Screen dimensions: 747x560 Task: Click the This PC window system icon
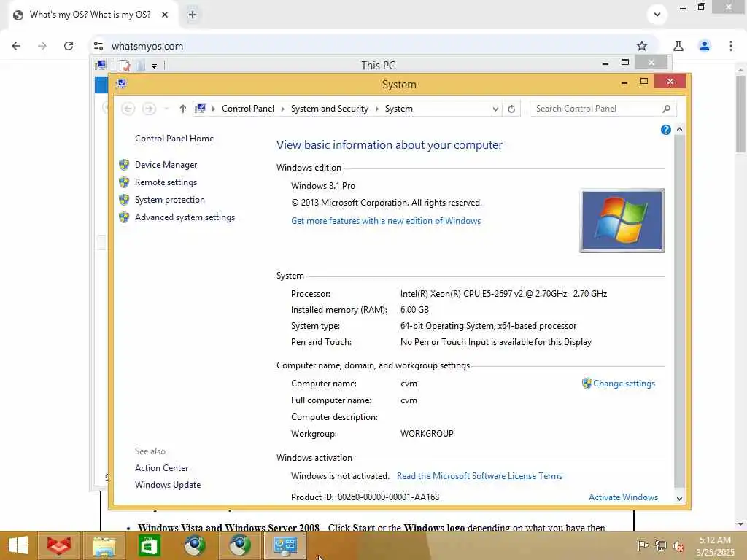coord(101,65)
